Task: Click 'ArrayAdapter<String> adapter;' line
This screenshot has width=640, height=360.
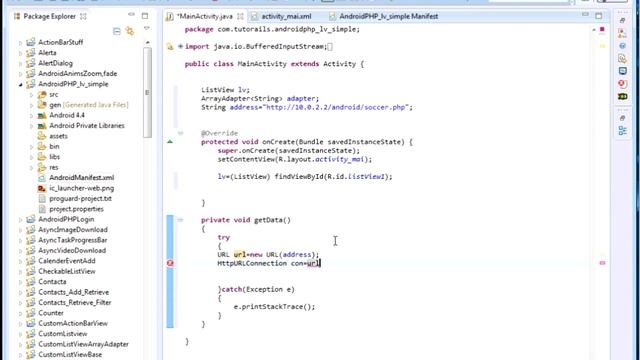Action: (x=260, y=99)
